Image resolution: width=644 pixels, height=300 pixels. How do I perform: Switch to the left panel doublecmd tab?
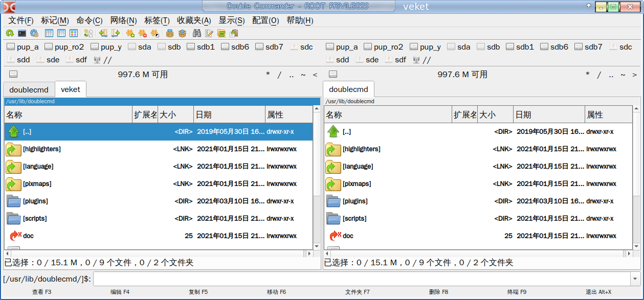[x=29, y=89]
